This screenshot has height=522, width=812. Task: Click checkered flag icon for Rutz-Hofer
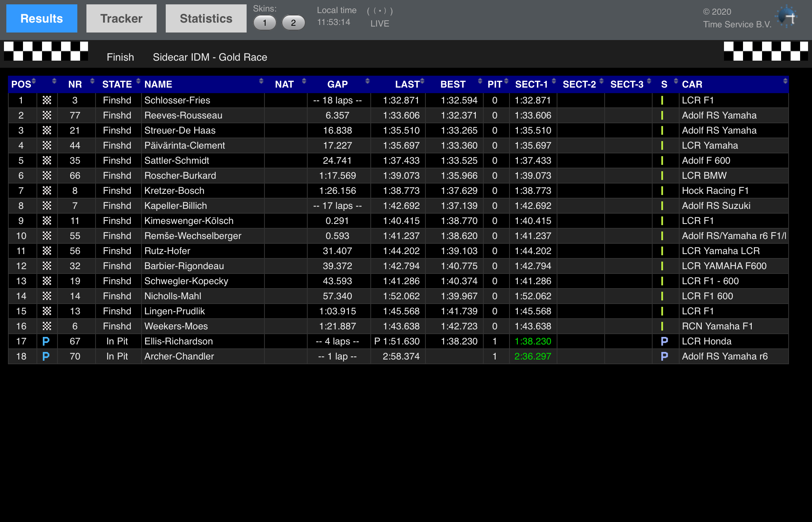[47, 251]
